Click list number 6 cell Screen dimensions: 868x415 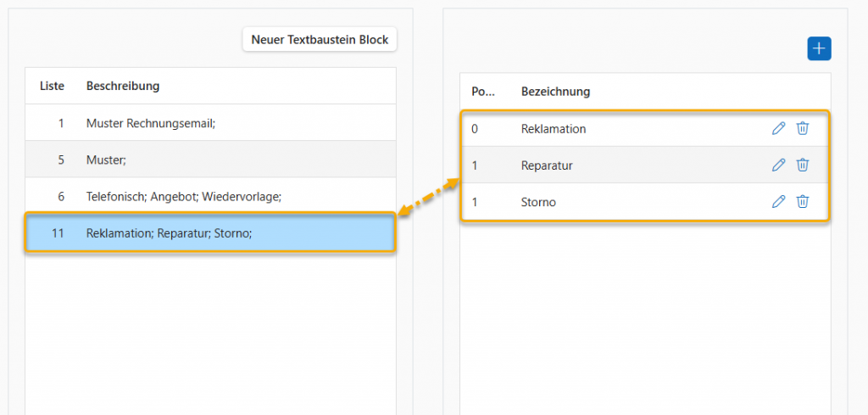[61, 196]
